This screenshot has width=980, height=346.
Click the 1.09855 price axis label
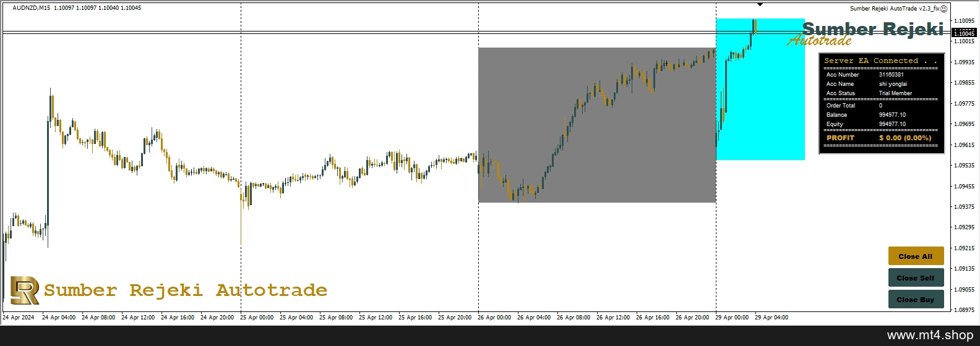[x=965, y=83]
